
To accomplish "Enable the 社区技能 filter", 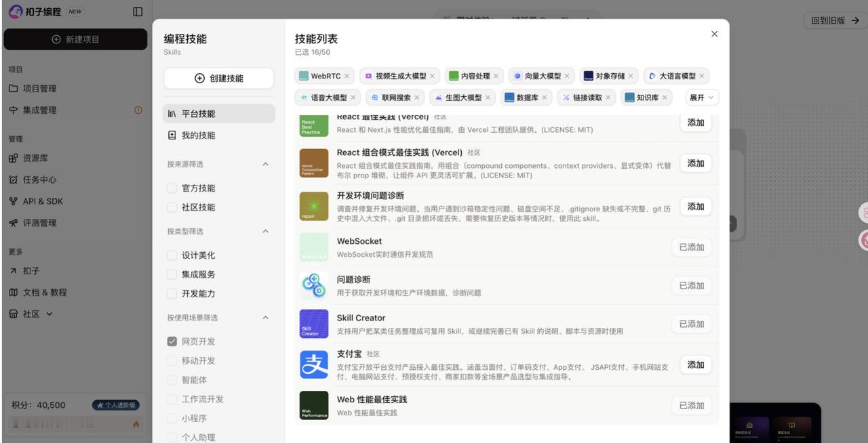I will tap(171, 207).
